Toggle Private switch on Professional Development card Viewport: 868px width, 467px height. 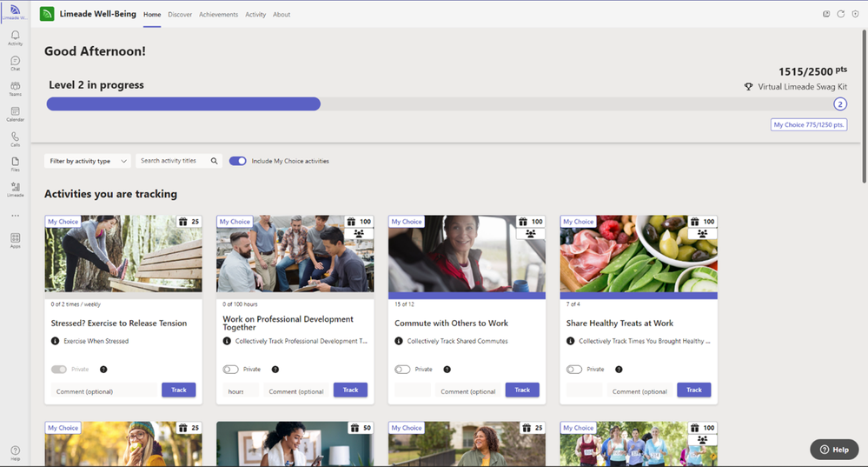tap(230, 370)
